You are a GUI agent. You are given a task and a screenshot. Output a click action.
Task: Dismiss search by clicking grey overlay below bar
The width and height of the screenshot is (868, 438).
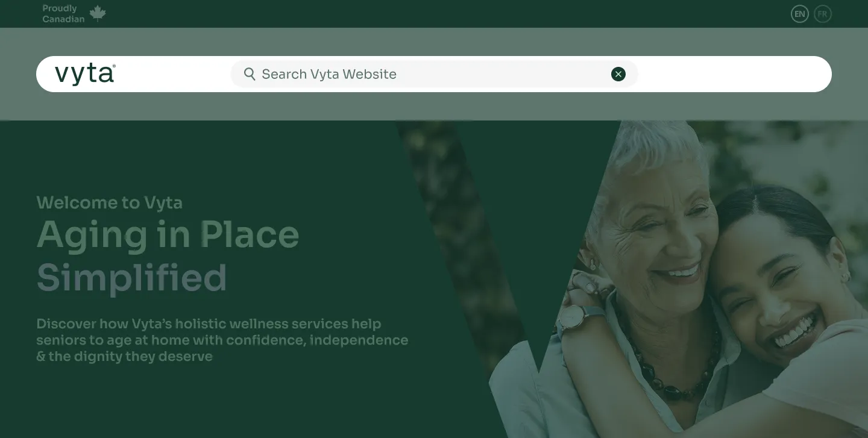(x=434, y=106)
